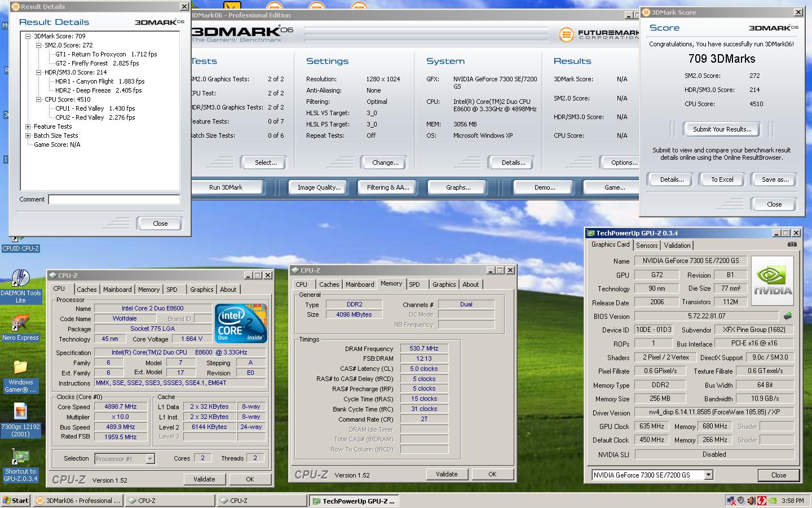Switch to Caches tab in CPU-Z processor window

(x=87, y=290)
